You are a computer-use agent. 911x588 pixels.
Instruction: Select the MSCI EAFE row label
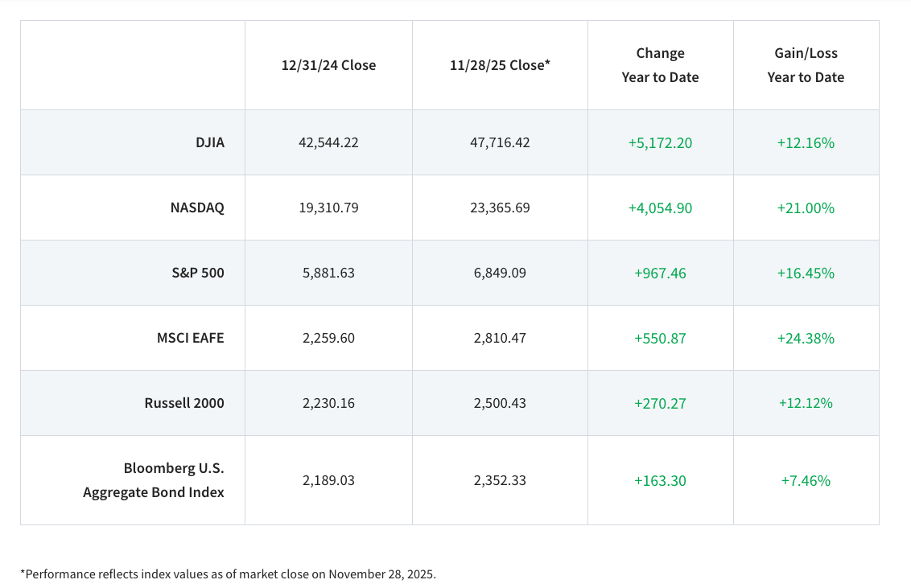pos(190,337)
